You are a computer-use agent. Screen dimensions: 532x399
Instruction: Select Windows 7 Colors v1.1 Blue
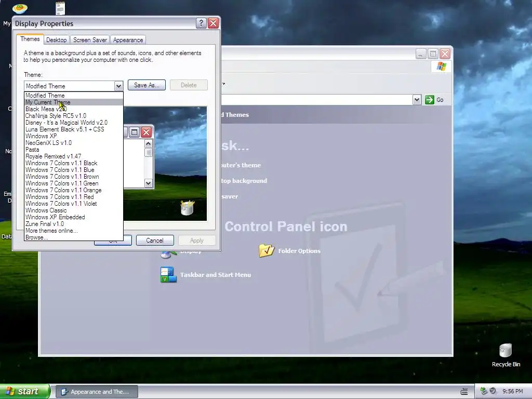pyautogui.click(x=74, y=170)
